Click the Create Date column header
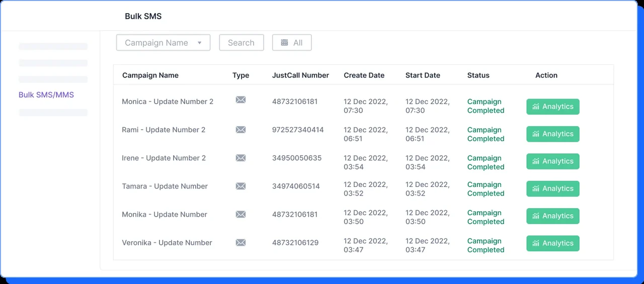The image size is (644, 284). (x=364, y=75)
